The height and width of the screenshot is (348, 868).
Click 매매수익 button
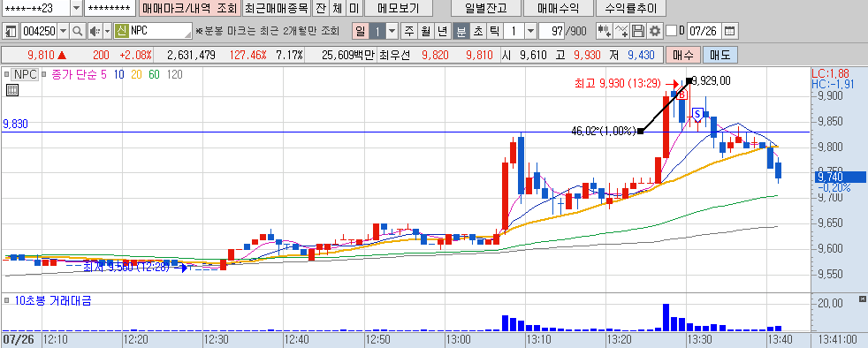pyautogui.click(x=558, y=8)
